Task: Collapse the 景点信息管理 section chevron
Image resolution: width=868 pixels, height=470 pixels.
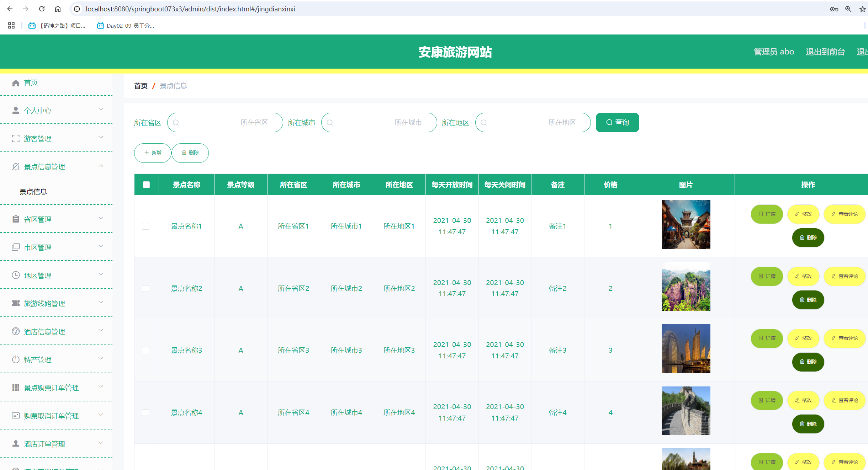Action: (101, 166)
